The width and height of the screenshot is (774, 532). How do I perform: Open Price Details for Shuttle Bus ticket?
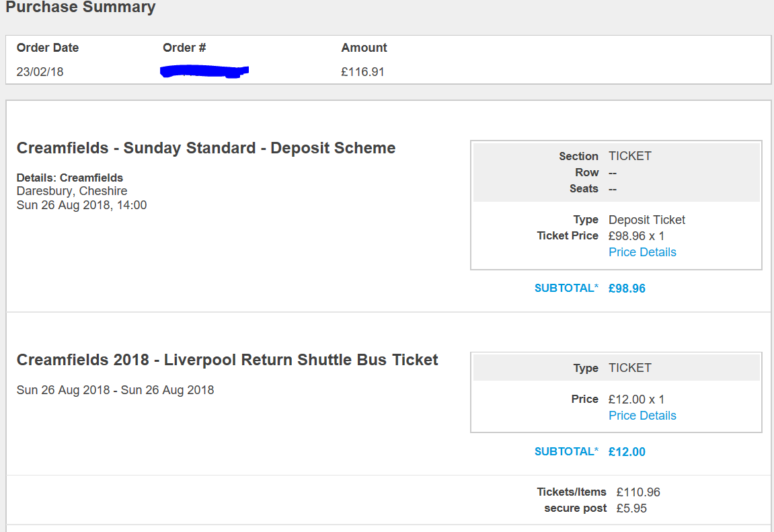[x=642, y=416]
